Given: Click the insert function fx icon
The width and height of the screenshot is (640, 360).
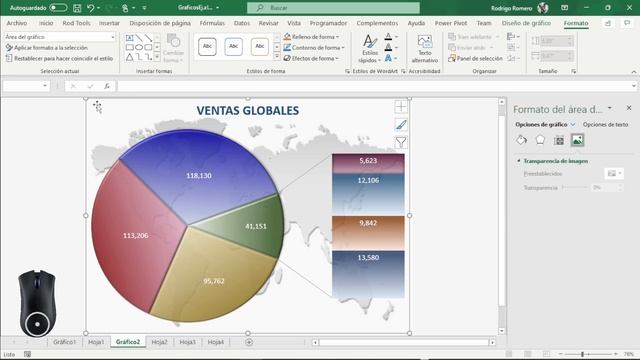Looking at the screenshot, I should click(107, 86).
